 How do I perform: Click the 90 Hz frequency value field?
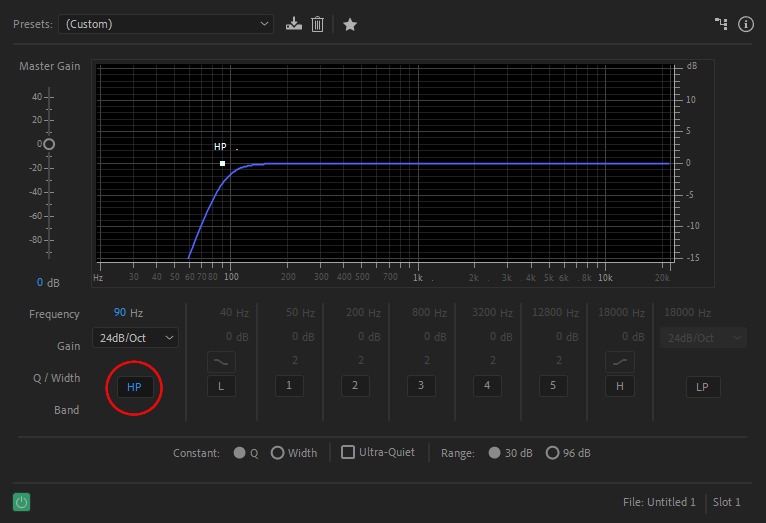[120, 313]
